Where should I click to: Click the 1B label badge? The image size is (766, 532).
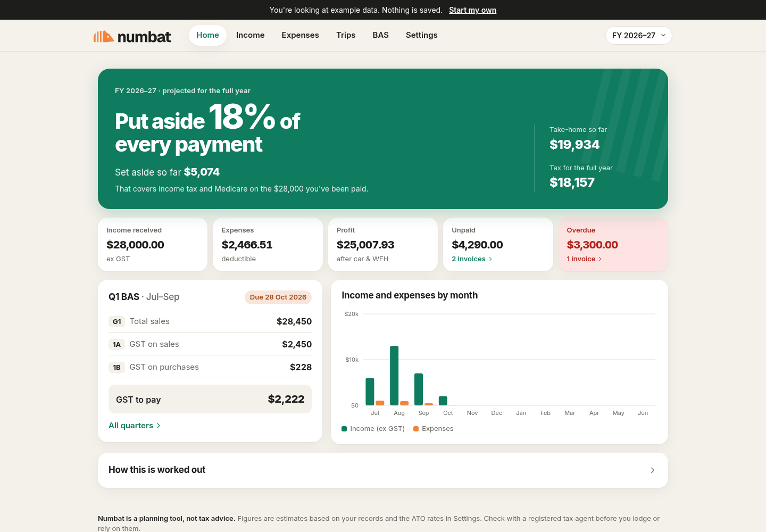coord(117,367)
